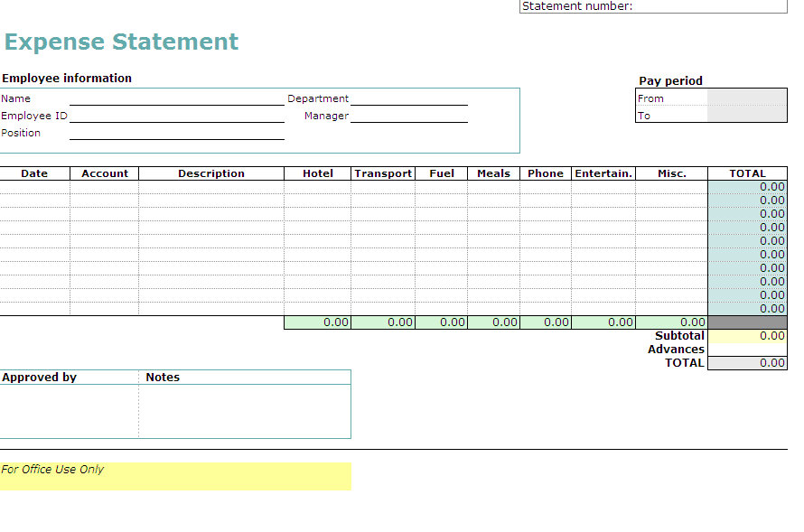Select the Fuel column sum cell
Image resolution: width=804 pixels, height=532 pixels.
point(442,322)
